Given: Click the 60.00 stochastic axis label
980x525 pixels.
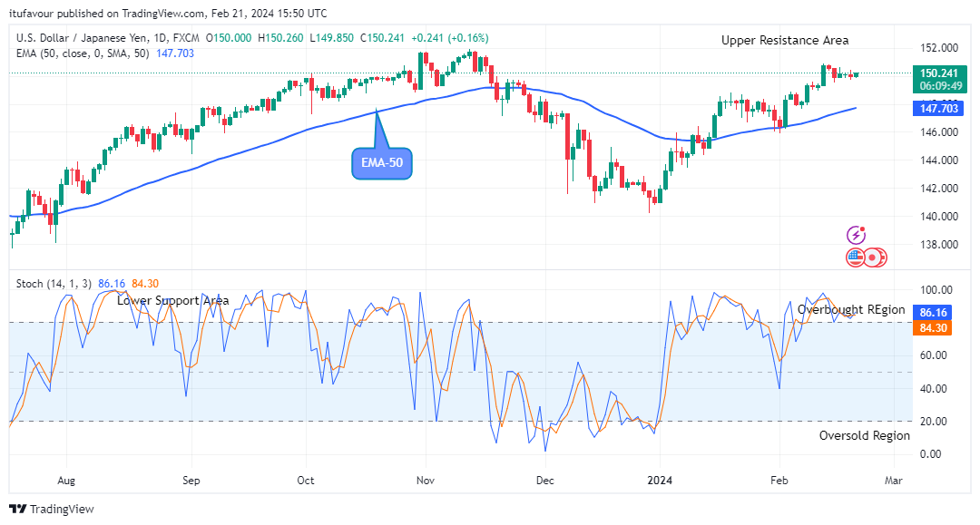Looking at the screenshot, I should click(x=934, y=355).
